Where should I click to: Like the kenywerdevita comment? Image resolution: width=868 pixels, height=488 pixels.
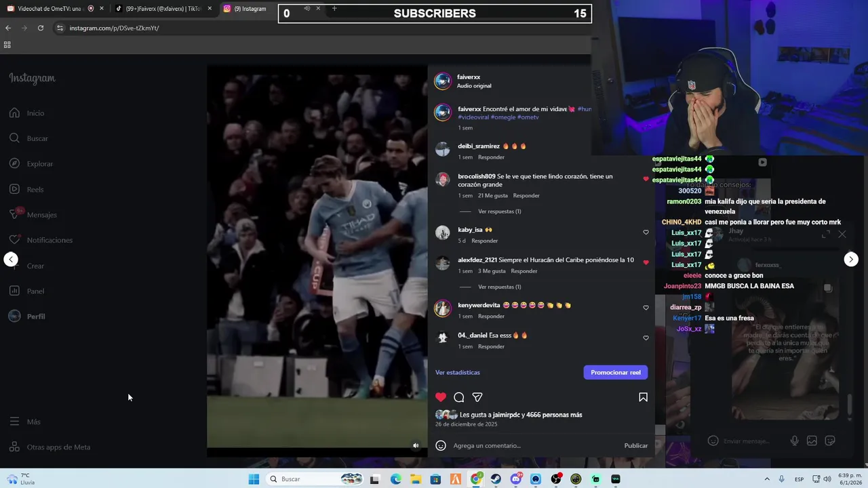[x=646, y=308]
